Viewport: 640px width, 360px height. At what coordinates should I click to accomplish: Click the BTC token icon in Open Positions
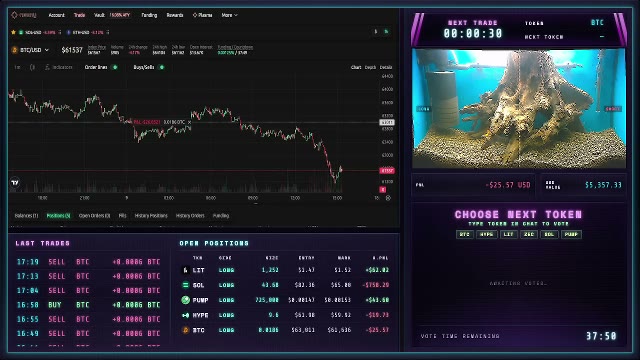pyautogui.click(x=185, y=330)
